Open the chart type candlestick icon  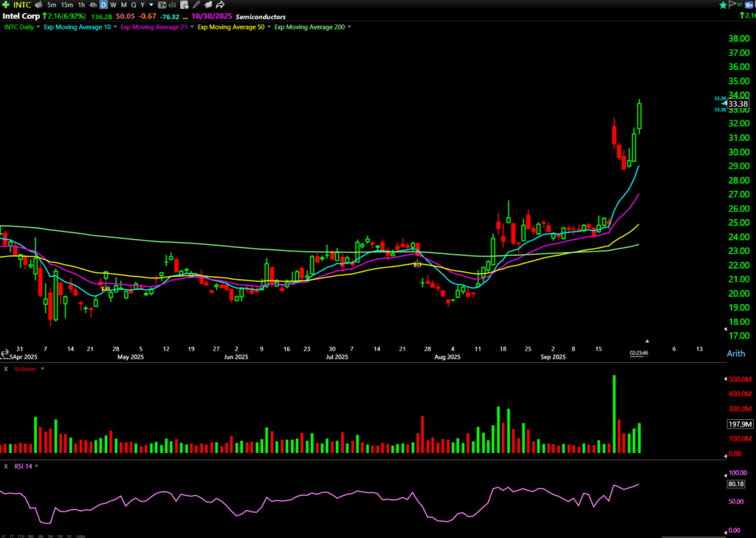coord(162,4)
